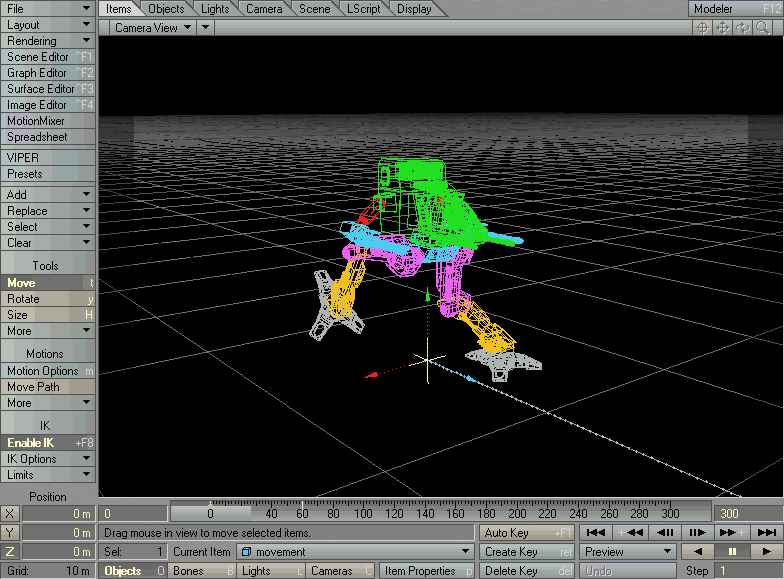
Task: Open Item Properties panel
Action: click(x=427, y=570)
